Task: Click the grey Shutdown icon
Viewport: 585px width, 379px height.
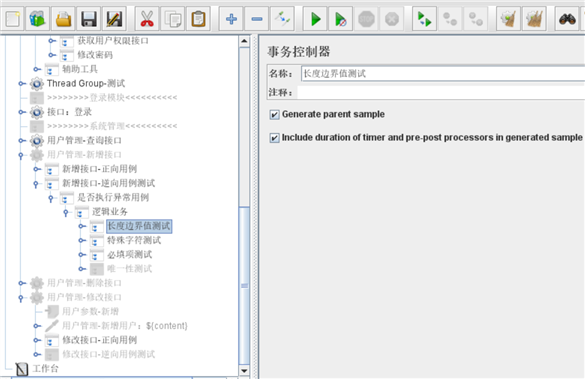Action: [x=392, y=19]
